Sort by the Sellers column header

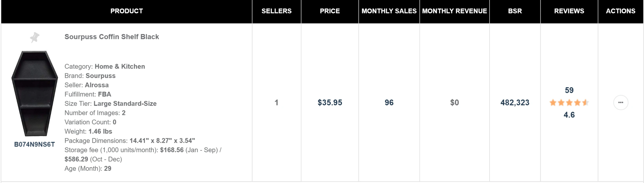click(x=276, y=11)
